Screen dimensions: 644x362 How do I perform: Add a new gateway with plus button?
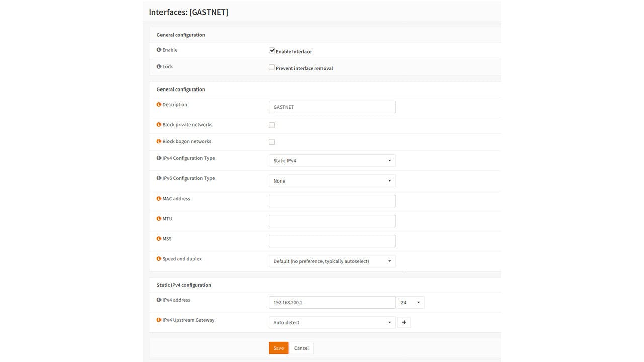click(x=404, y=322)
